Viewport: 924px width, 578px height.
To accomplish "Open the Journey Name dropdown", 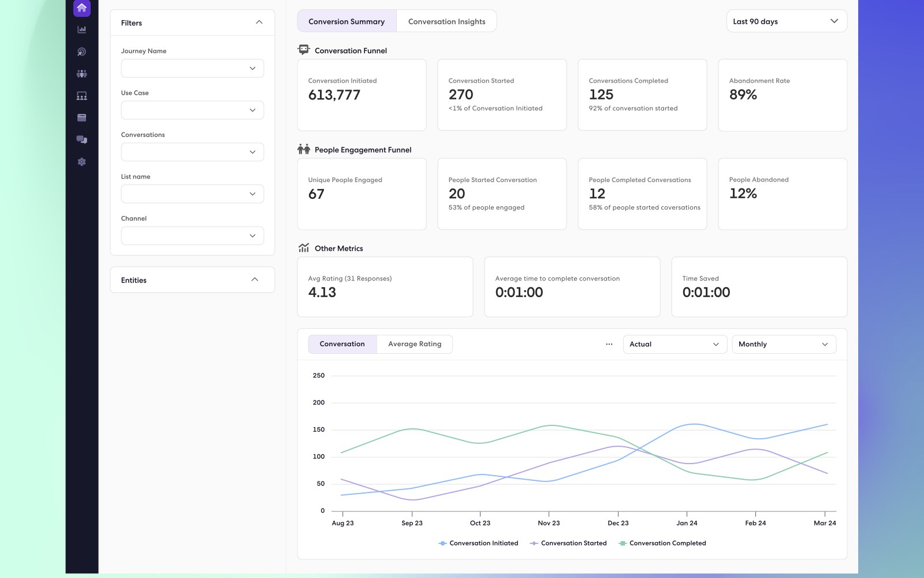I will [x=192, y=68].
